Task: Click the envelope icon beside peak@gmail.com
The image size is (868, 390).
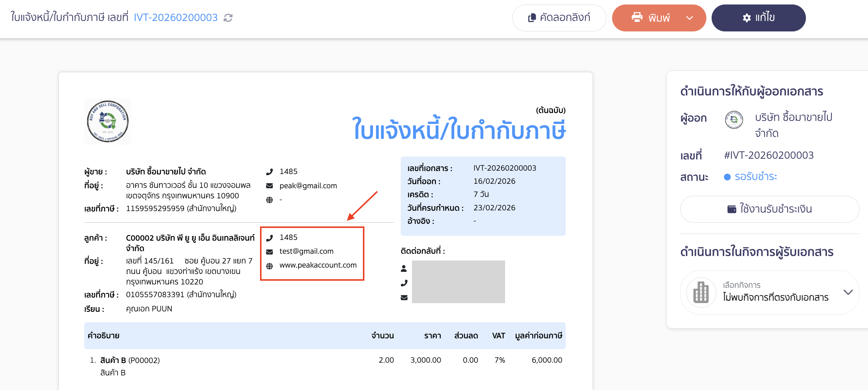Action: click(x=269, y=185)
